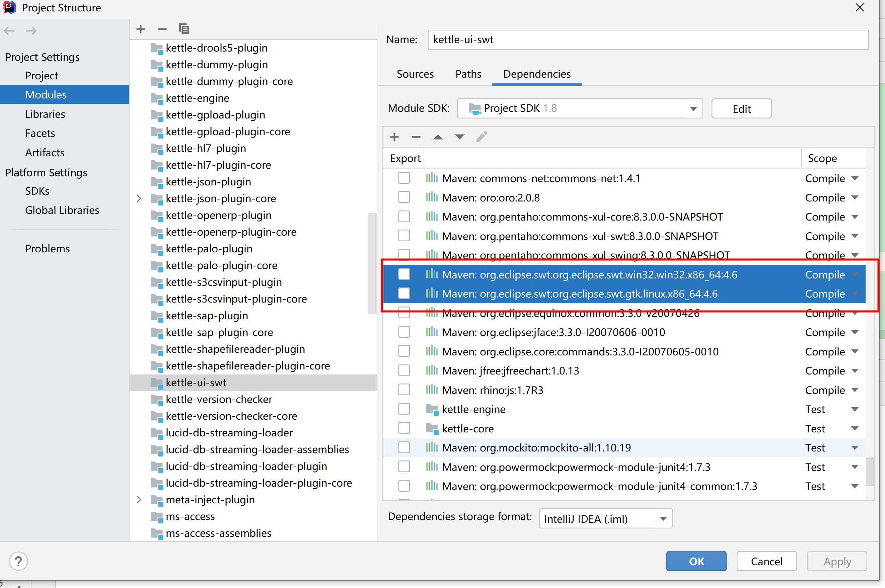Click library icon of jfree:jfreechart:1.0.13
This screenshot has height=588, width=885.
[432, 370]
